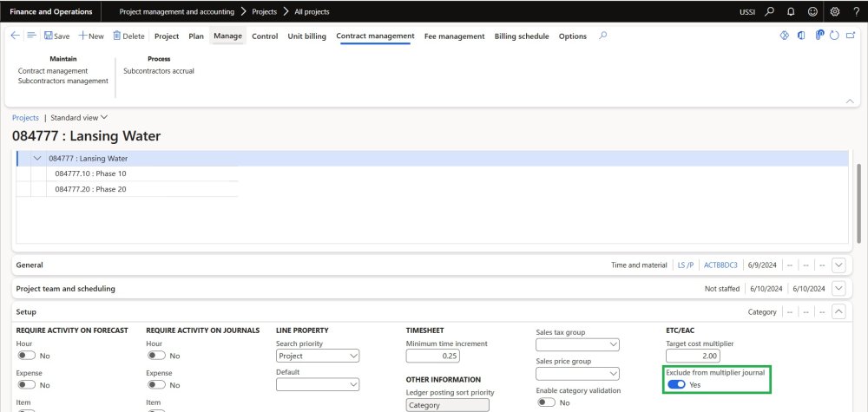This screenshot has height=412, width=868.
Task: Expand Project team and scheduling section chevron
Action: pos(838,288)
